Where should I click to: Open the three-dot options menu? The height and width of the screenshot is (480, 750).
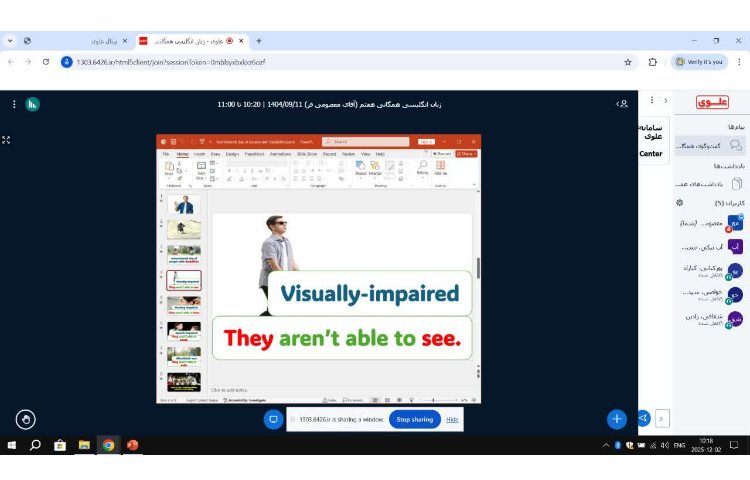[x=14, y=103]
